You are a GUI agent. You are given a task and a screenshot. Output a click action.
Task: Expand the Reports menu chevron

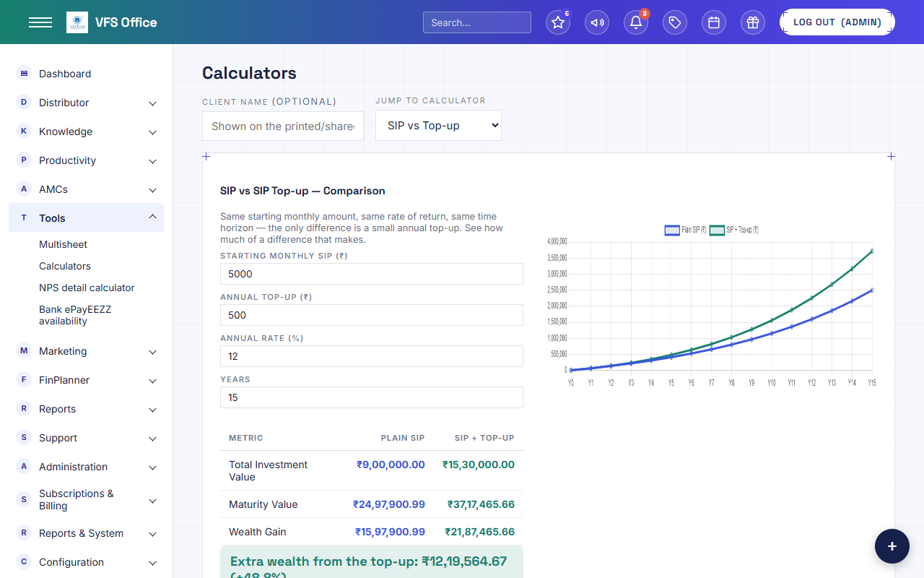click(152, 410)
